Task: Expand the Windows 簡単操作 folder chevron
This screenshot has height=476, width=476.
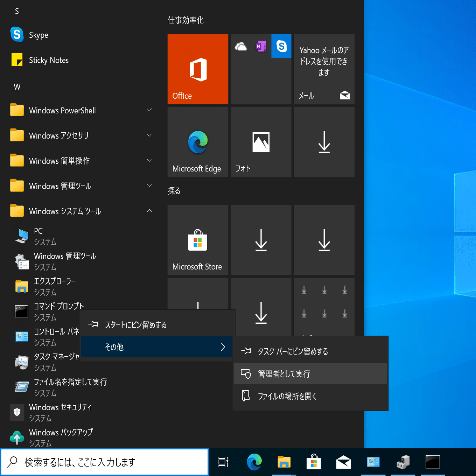Action: point(149,161)
